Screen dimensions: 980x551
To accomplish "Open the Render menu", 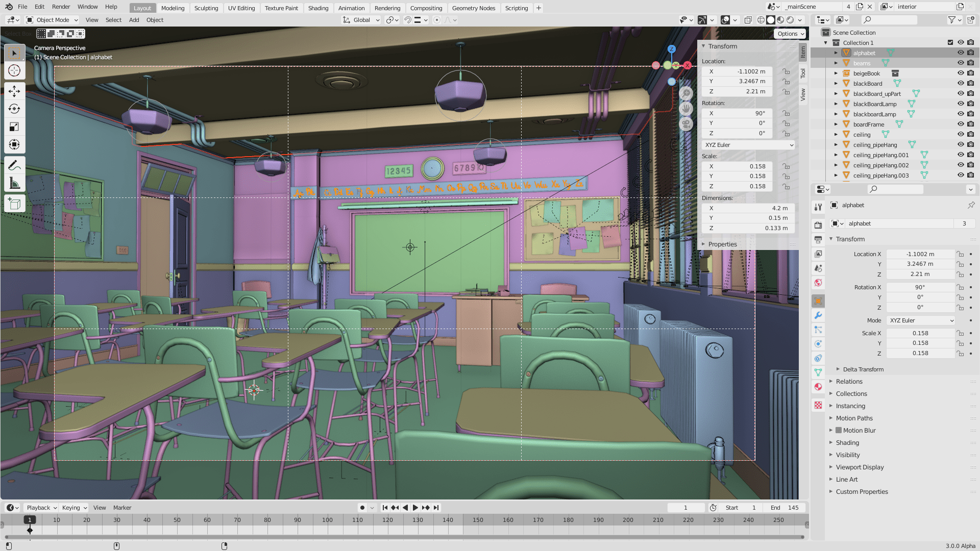I will pos(61,7).
